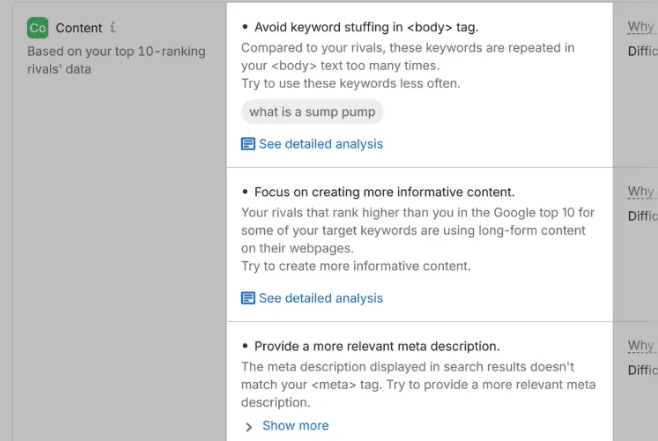The image size is (658, 441).
Task: Click the "Avoid keyword stuffing in <body> tag" heading
Action: [x=366, y=27]
